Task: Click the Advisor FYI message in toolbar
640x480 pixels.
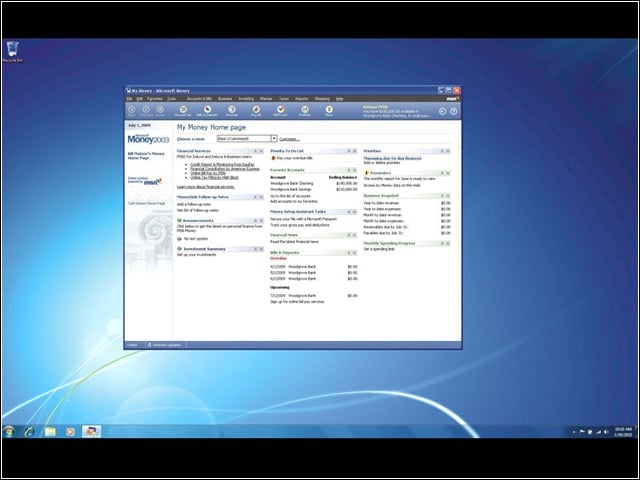Action: pyautogui.click(x=396, y=111)
